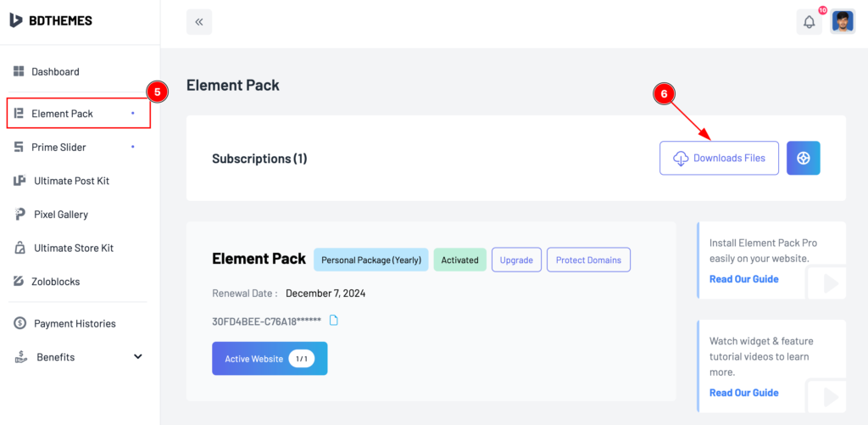The image size is (868, 425).
Task: Collapse sidebar with double chevron button
Action: 199,22
